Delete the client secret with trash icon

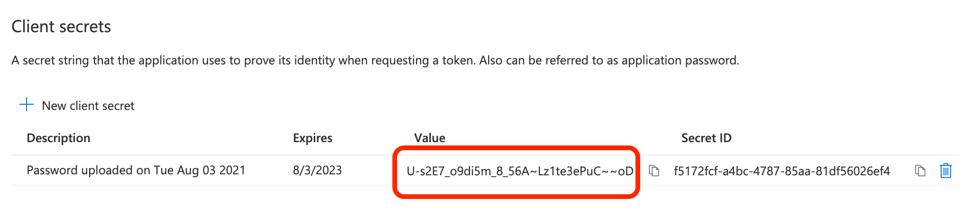point(945,171)
